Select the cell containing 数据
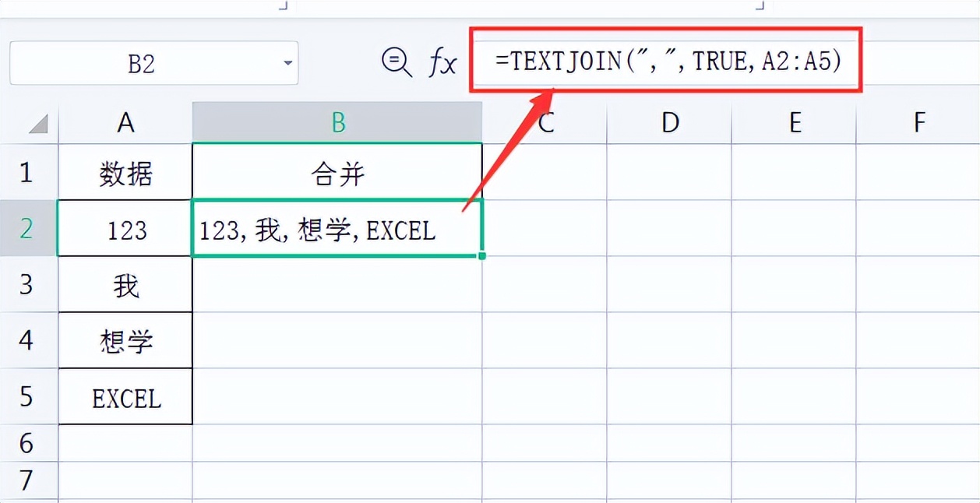This screenshot has height=503, width=980. pos(125,174)
